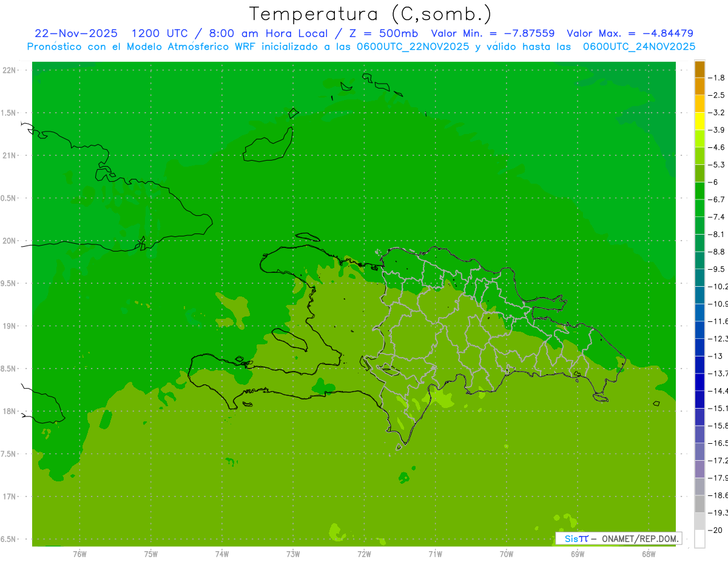Click 'Valor Max. = -4.84479' text

630,33
